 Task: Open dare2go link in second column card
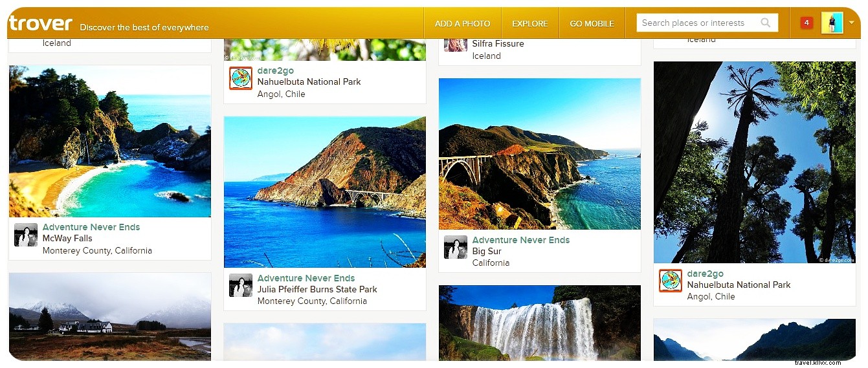(276, 70)
